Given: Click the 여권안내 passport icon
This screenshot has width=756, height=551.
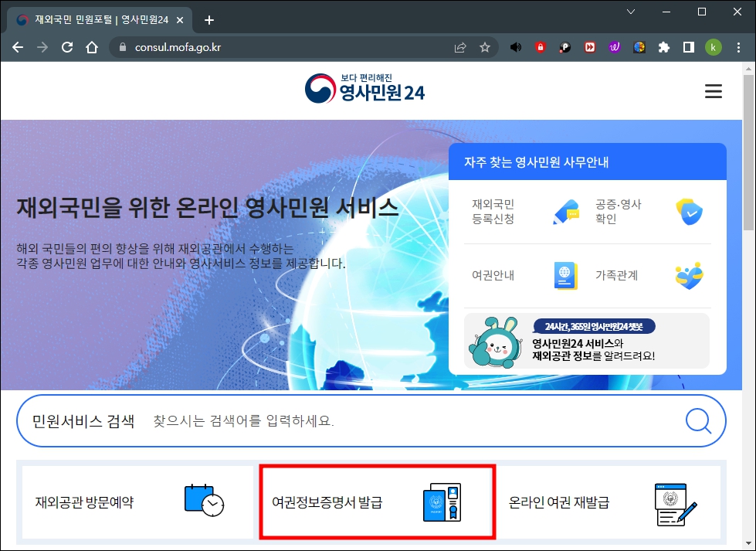Looking at the screenshot, I should point(567,277).
